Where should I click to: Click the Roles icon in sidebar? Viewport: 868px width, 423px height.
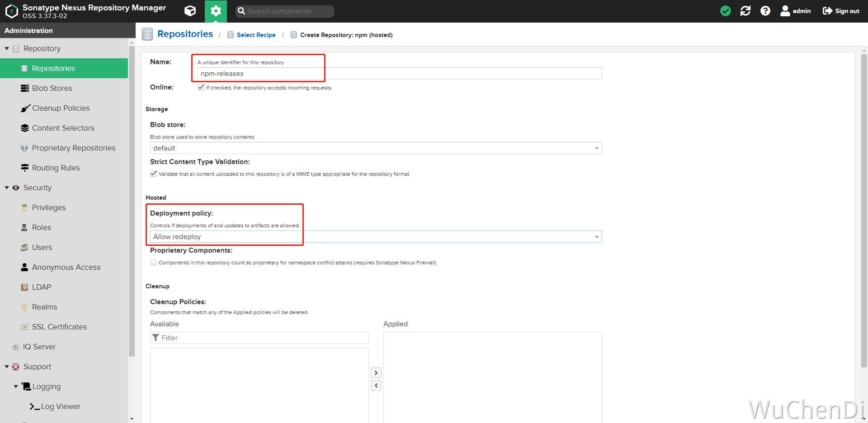click(25, 227)
